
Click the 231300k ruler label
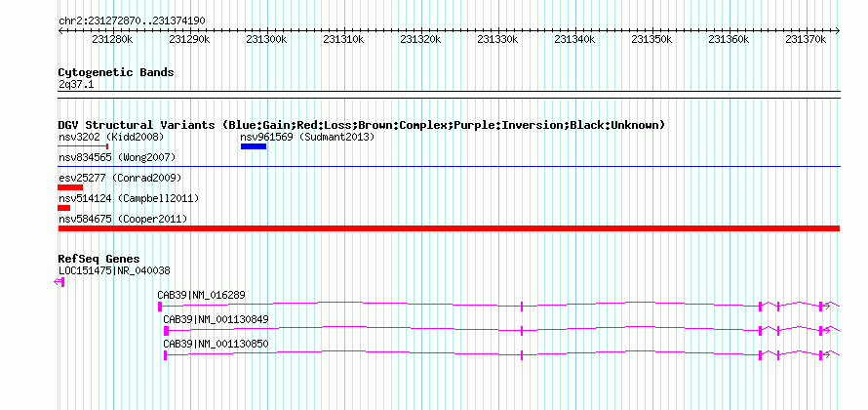[x=267, y=39]
